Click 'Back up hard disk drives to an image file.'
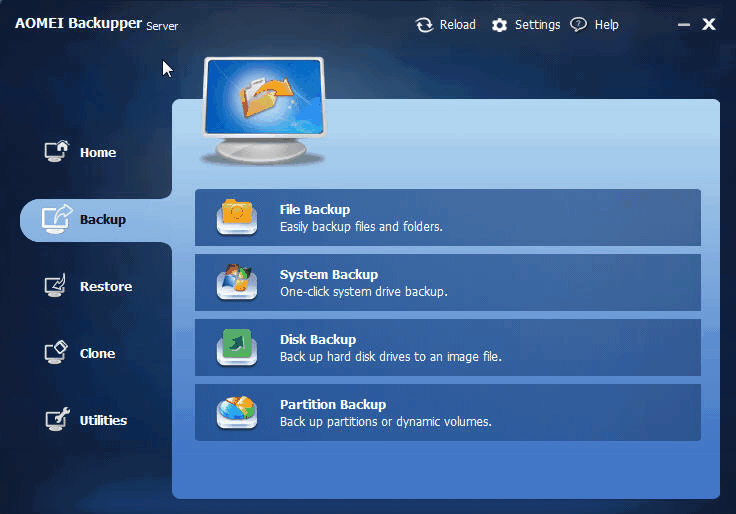 point(391,357)
